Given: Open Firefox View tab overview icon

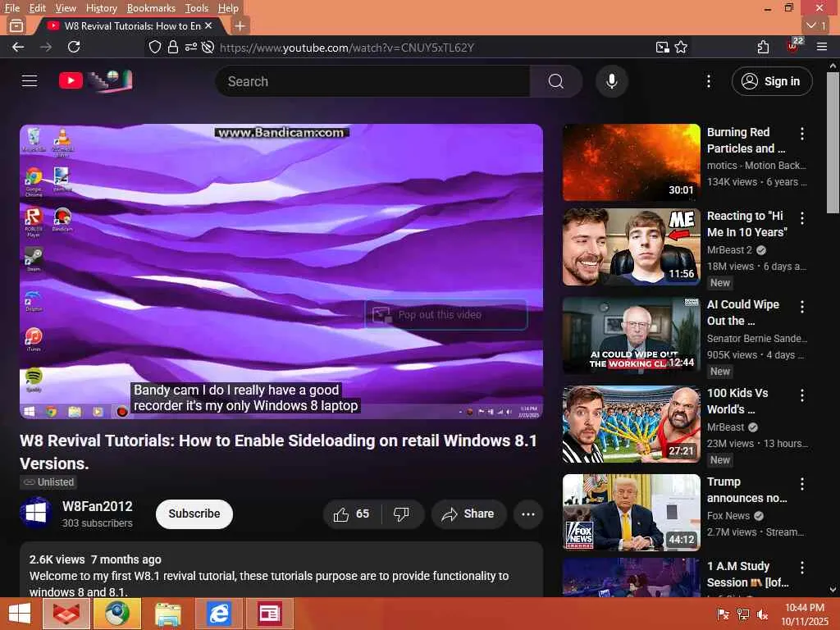Looking at the screenshot, I should tap(16, 25).
